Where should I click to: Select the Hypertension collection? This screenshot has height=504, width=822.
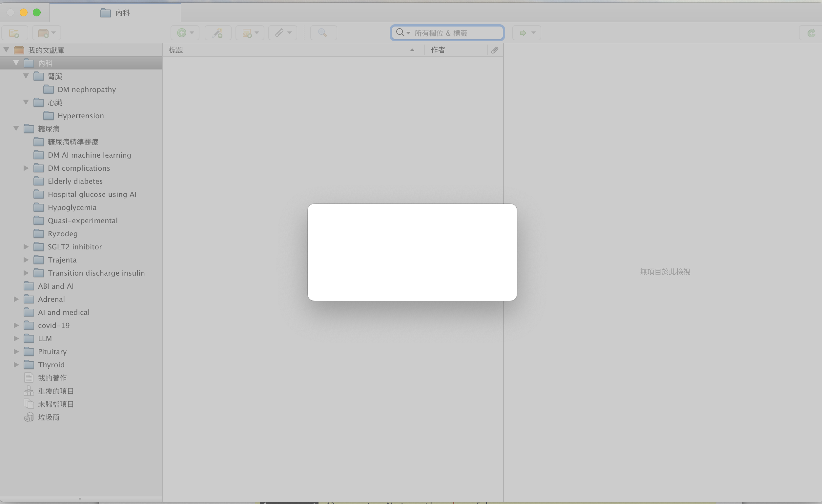tap(80, 116)
